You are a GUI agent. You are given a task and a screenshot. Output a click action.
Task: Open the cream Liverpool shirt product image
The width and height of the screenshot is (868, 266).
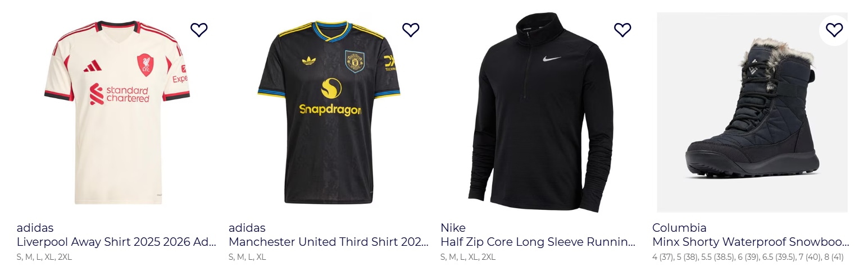click(x=117, y=112)
